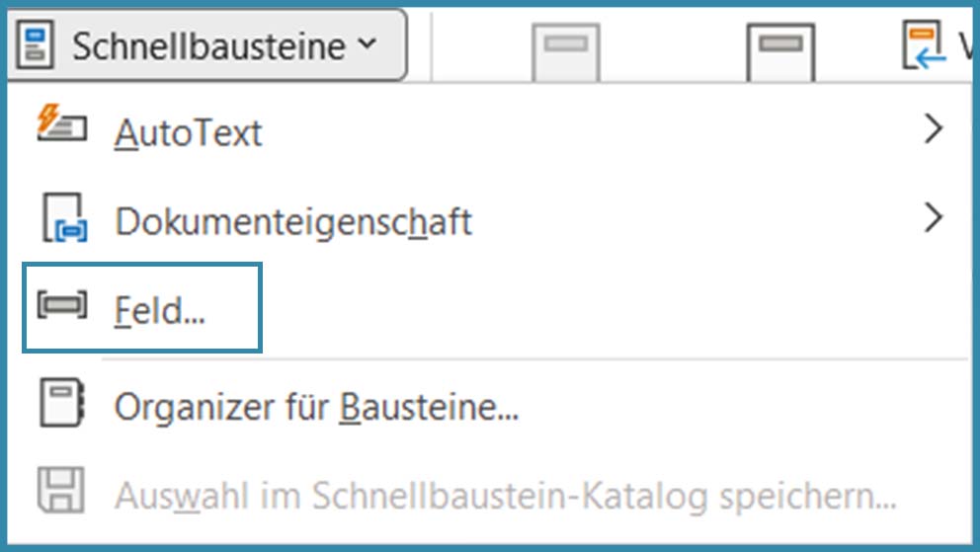Click the Schnellbausteine button label
The width and height of the screenshot is (980, 552).
point(208,46)
